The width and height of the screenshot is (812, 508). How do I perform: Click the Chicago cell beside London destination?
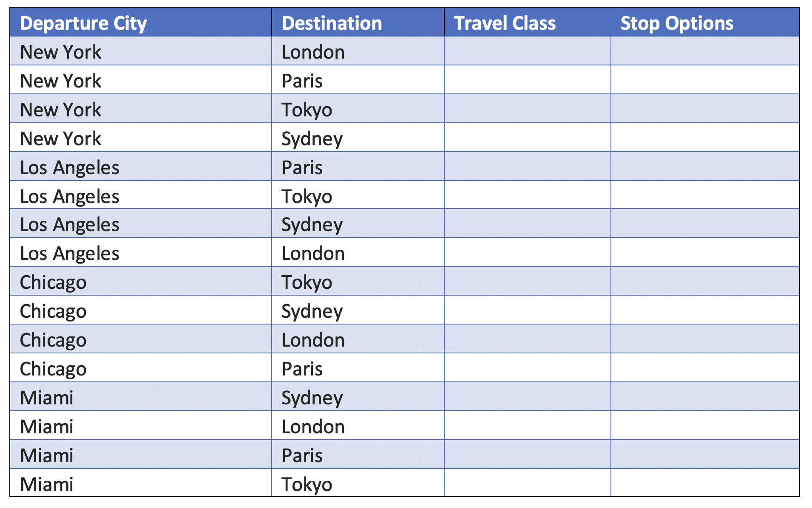coord(53,340)
